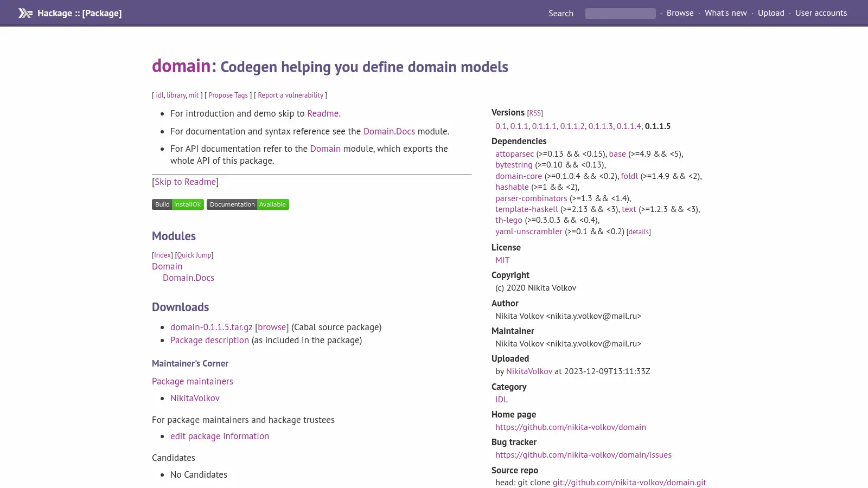Open the GitHub home page link

click(571, 427)
